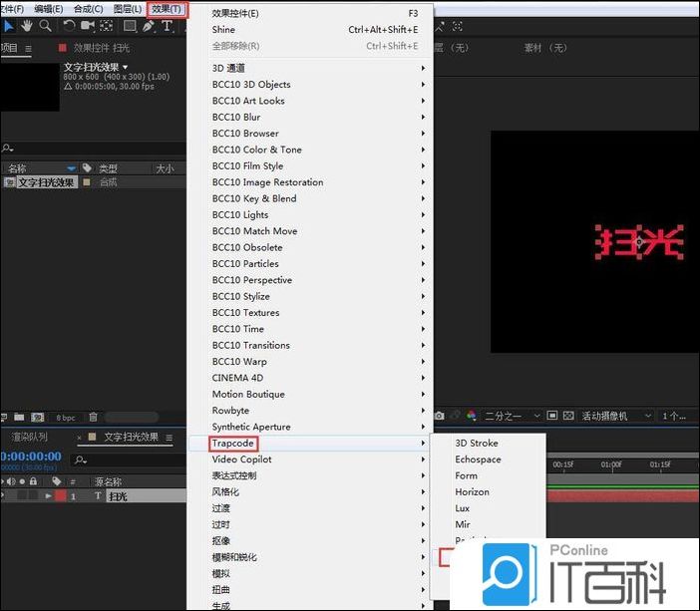The height and width of the screenshot is (611, 700).
Task: Click the 8 bpc color depth button
Action: pos(66,417)
